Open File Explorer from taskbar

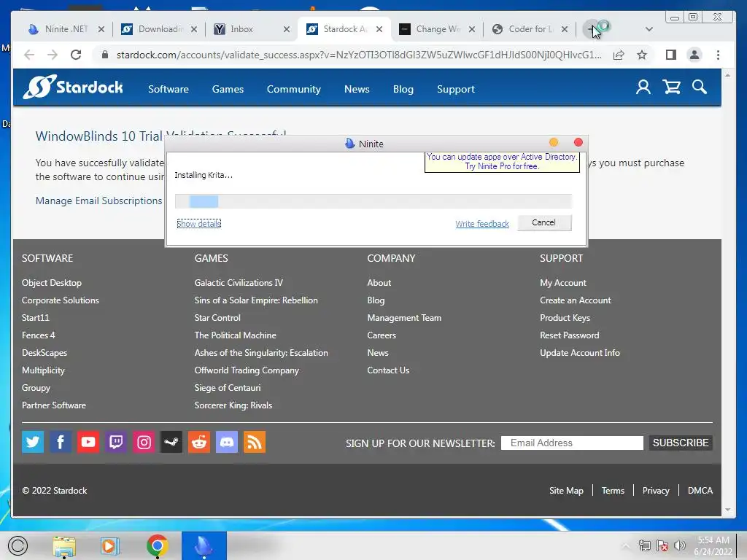[64, 546]
